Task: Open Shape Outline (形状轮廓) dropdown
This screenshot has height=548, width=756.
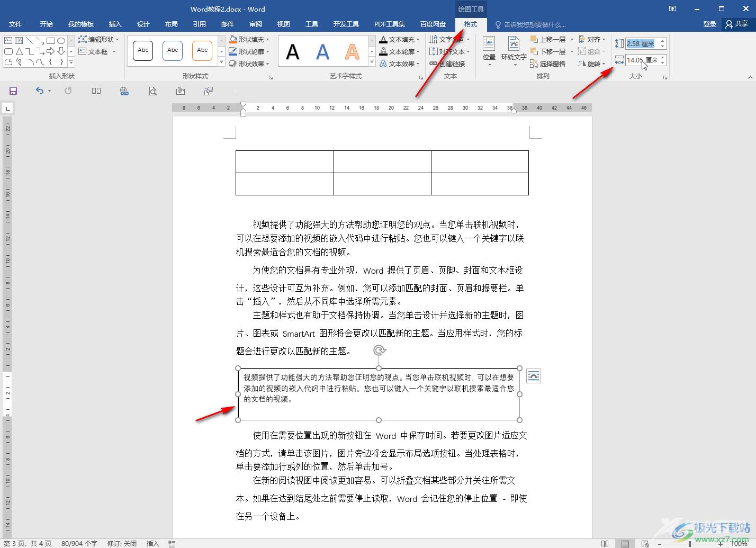Action: tap(249, 51)
